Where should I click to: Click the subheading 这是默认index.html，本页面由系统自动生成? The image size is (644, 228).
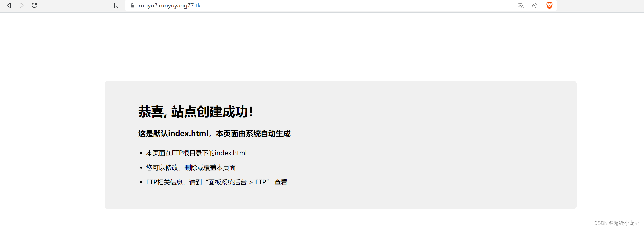[x=214, y=133]
